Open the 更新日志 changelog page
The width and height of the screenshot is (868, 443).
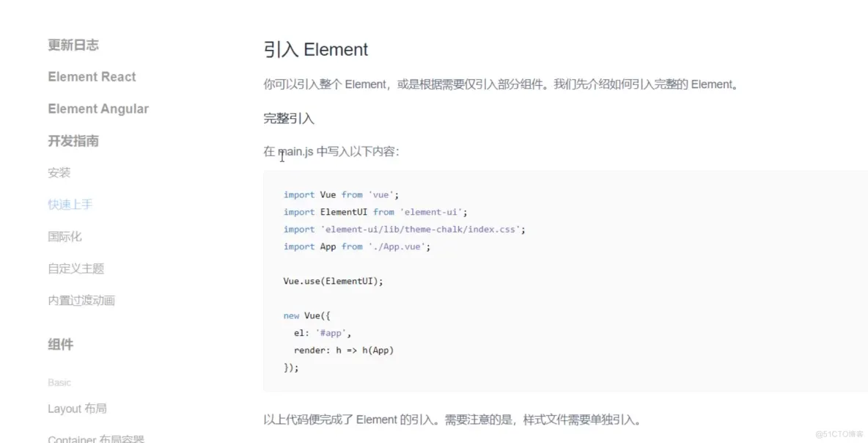coord(71,44)
